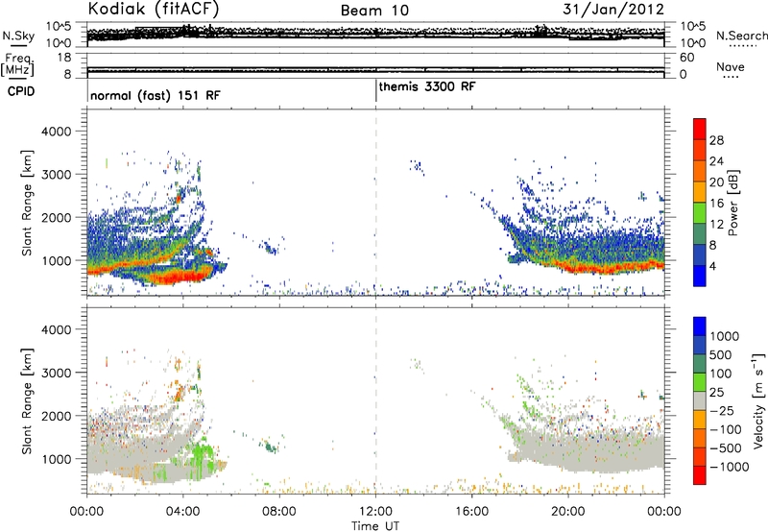The height and width of the screenshot is (532, 768).
Task: Click the '24' label on the Power color bar
Action: tap(716, 161)
